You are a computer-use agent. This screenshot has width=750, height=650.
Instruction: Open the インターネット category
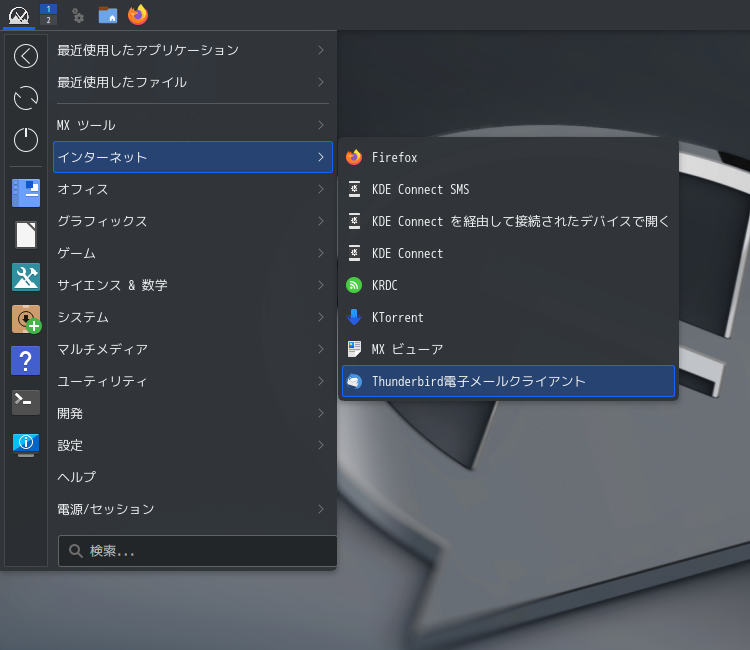[x=193, y=157]
